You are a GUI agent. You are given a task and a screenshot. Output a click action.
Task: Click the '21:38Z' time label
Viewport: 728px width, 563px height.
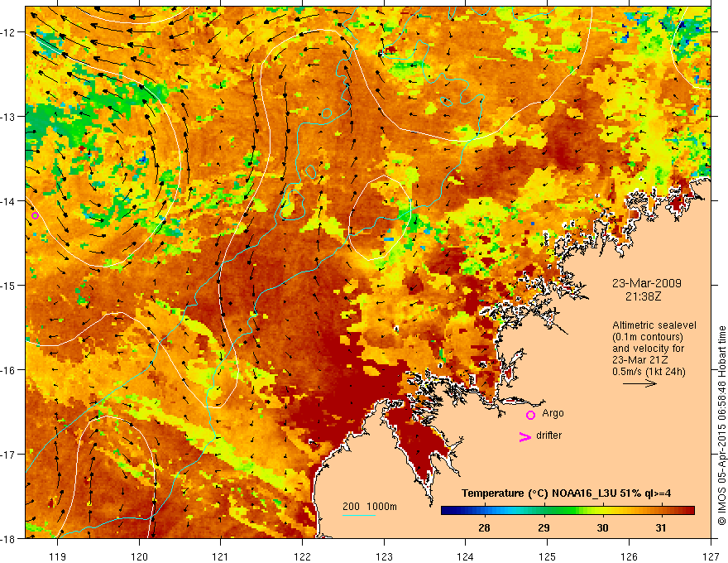[x=643, y=296]
